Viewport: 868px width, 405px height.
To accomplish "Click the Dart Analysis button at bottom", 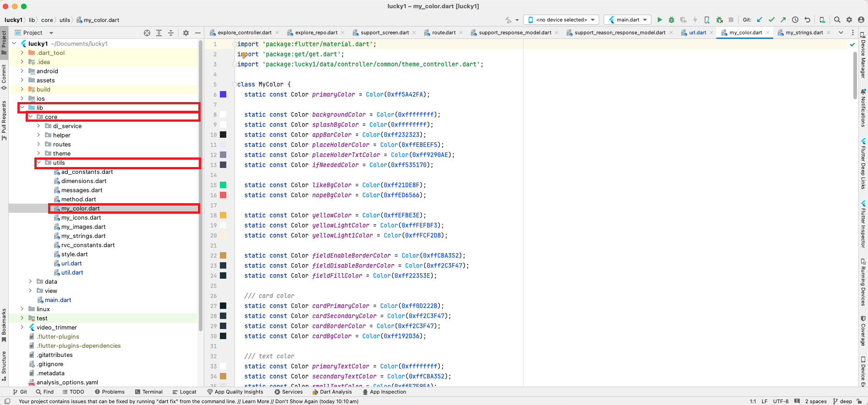I will pyautogui.click(x=332, y=392).
